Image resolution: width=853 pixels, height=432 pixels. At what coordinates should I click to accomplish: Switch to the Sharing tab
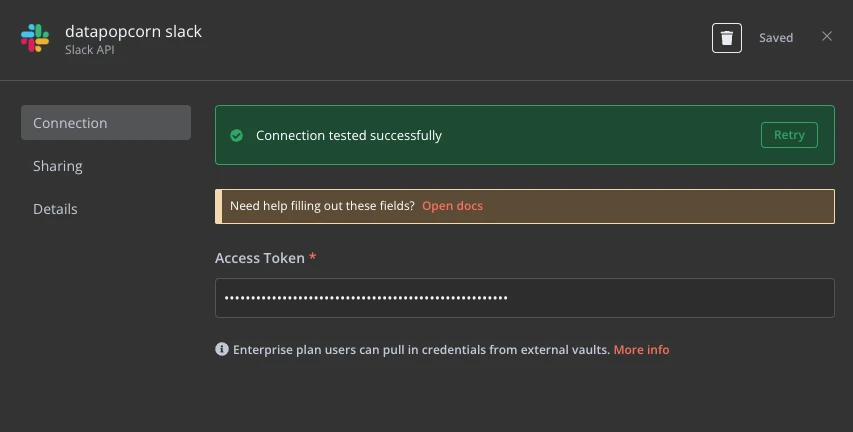pyautogui.click(x=58, y=166)
